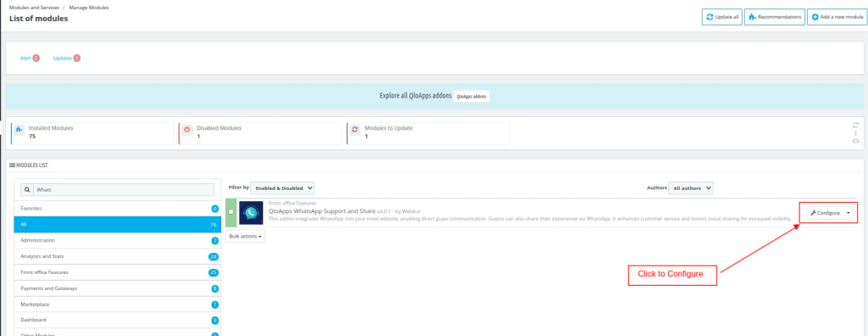The image size is (868, 336).
Task: Focus the module search field containing Whats
Action: pos(124,189)
